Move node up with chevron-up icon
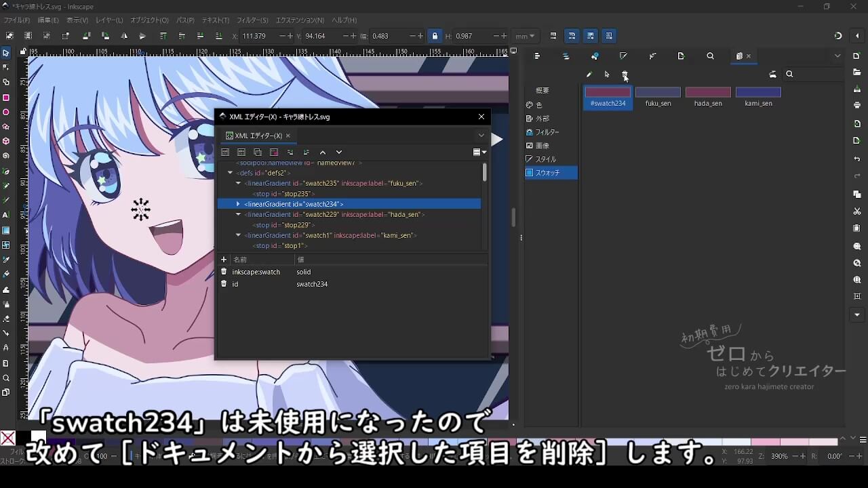The image size is (868, 488). (x=323, y=152)
